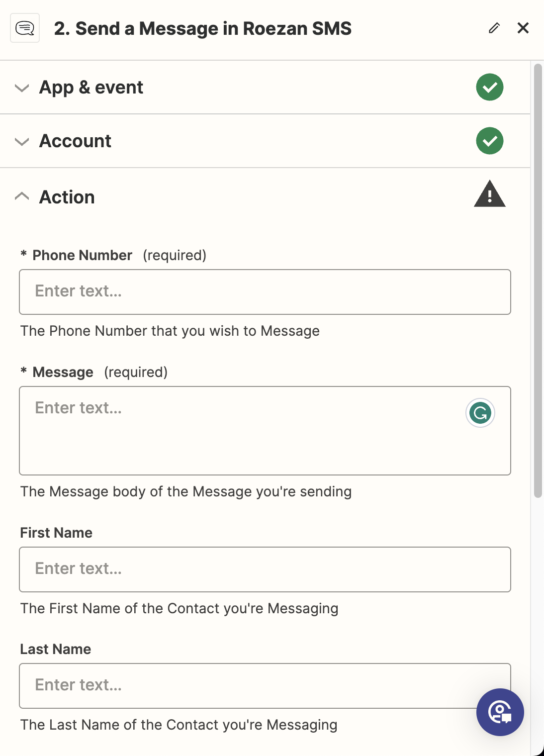Open Grammarly icon in Message field

click(x=480, y=413)
